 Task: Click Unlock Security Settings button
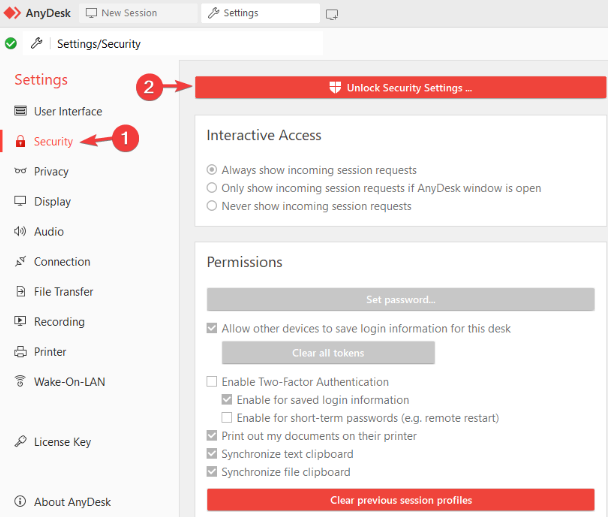coord(400,87)
